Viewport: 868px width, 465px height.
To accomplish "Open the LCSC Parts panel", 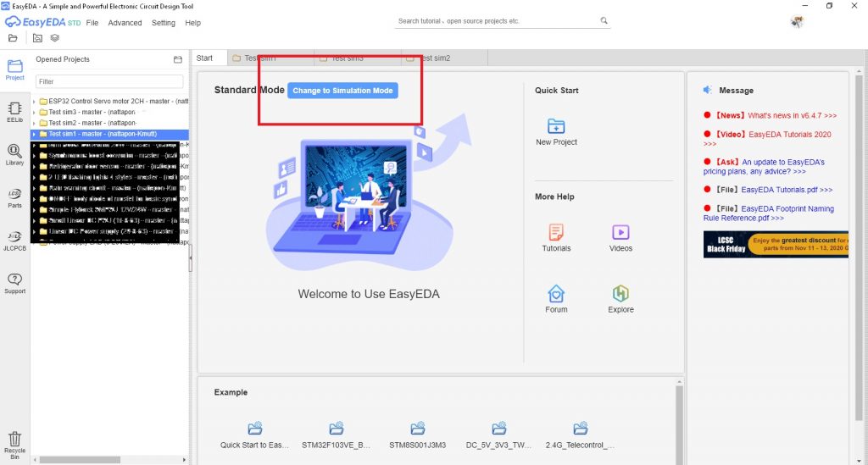I will pos(15,198).
